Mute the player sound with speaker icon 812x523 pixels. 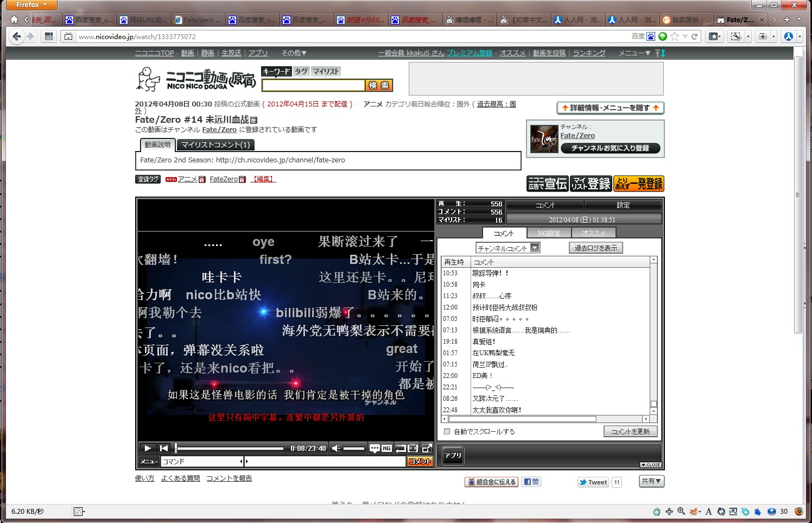coord(337,448)
